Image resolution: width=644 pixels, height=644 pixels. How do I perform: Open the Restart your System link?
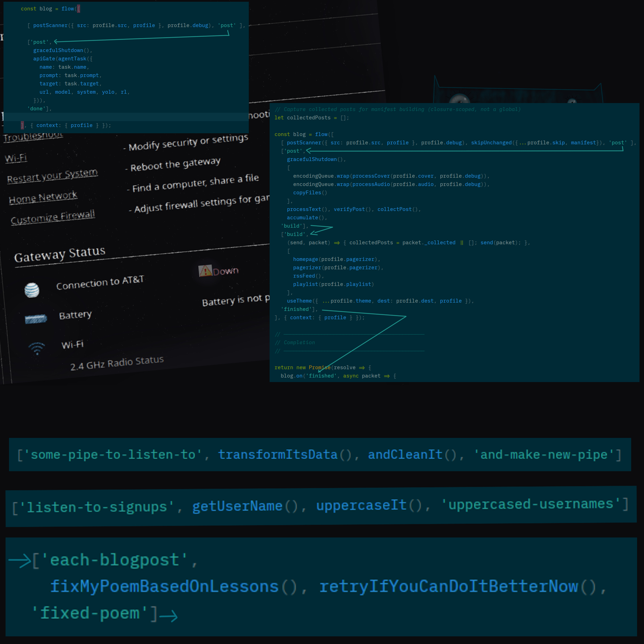click(x=52, y=175)
